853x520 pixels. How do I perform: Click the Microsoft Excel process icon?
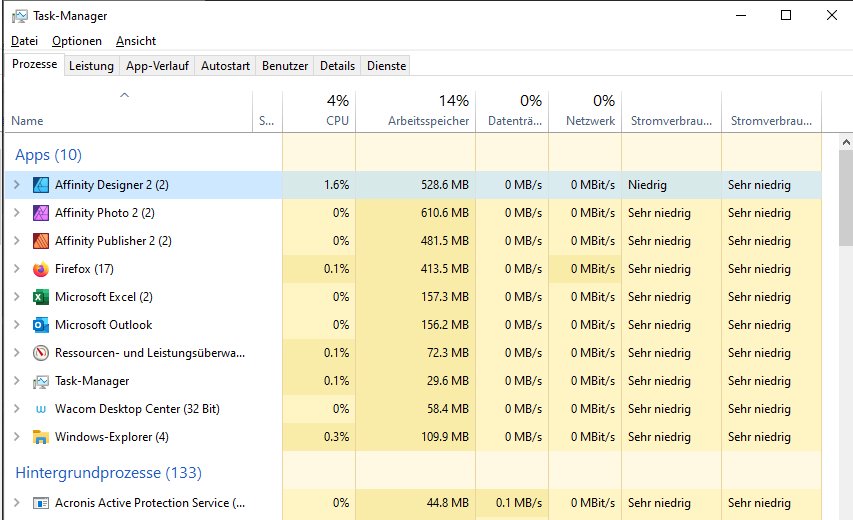41,297
